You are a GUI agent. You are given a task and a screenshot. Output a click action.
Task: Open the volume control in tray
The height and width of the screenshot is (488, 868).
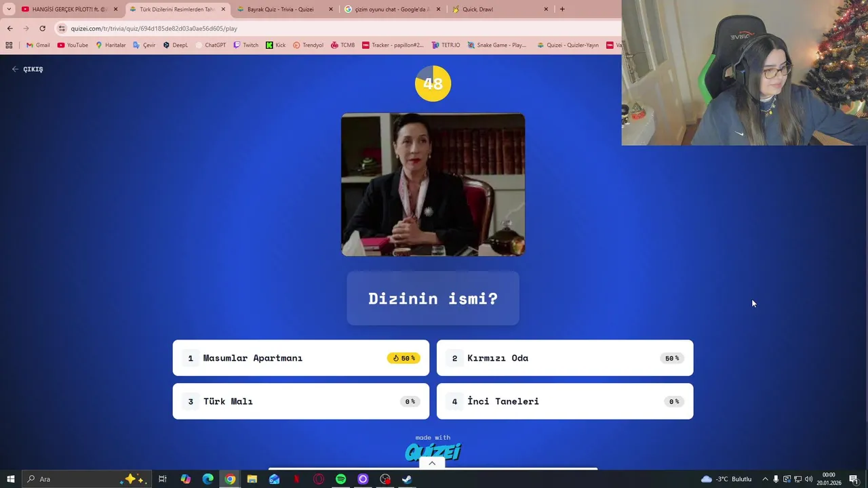(x=808, y=479)
